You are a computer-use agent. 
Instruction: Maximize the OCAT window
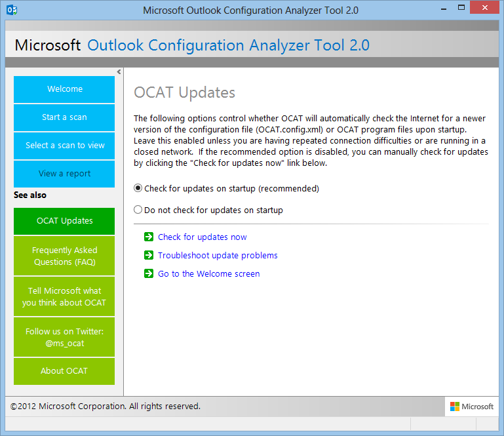[x=461, y=8]
